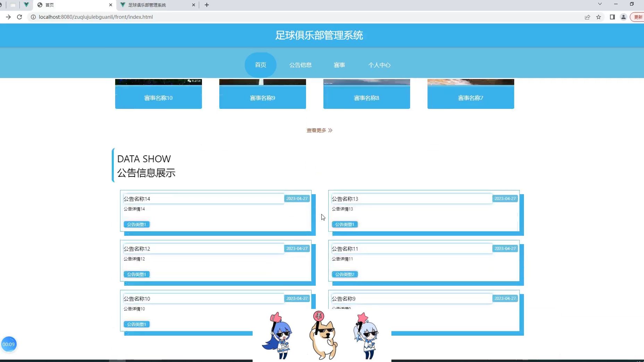Viewport: 644px width, 362px height.
Task: Click the browser back navigation arrow
Action: tap(8, 17)
